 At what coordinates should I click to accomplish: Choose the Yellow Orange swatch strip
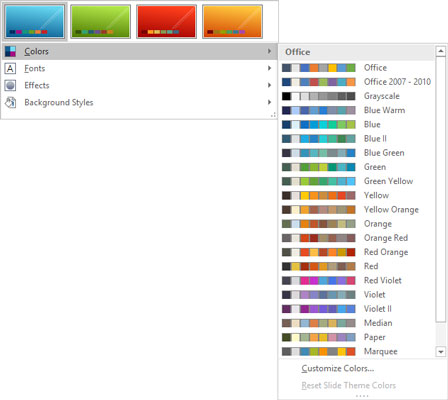[x=319, y=210]
